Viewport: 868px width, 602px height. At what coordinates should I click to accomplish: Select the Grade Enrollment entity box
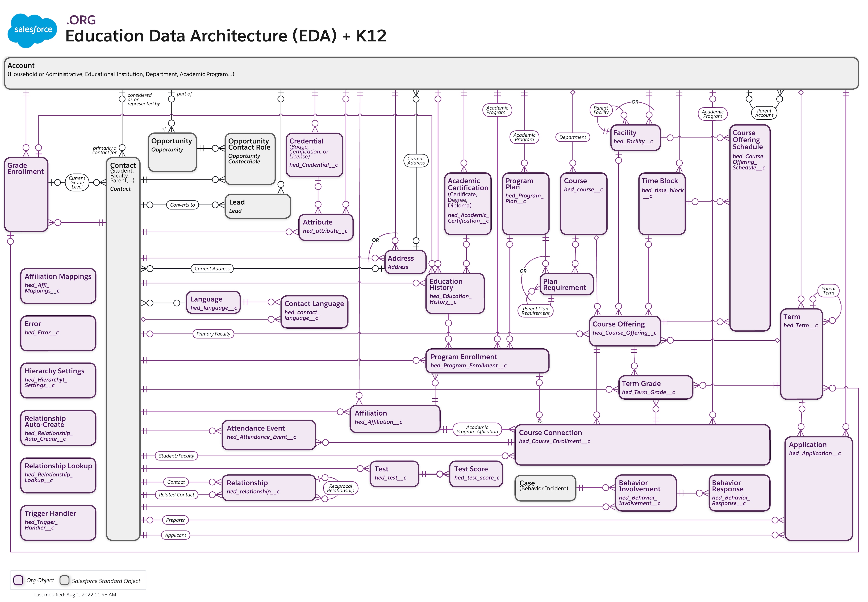click(26, 195)
